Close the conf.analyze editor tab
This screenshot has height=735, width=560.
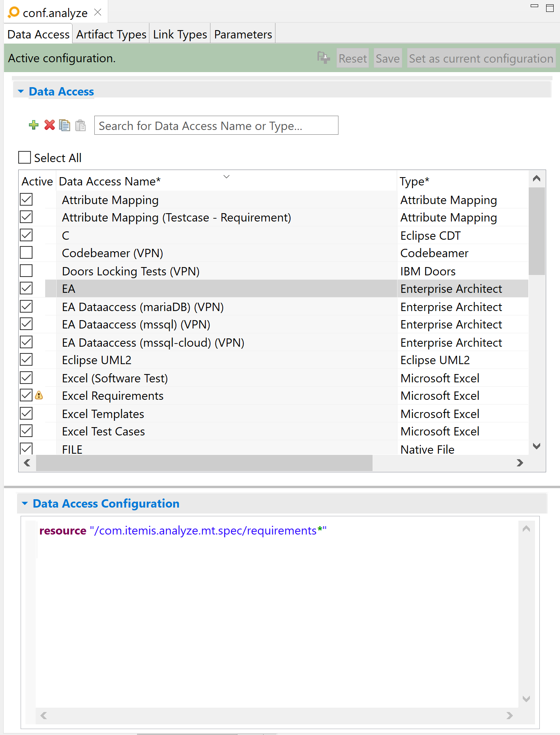(x=97, y=12)
